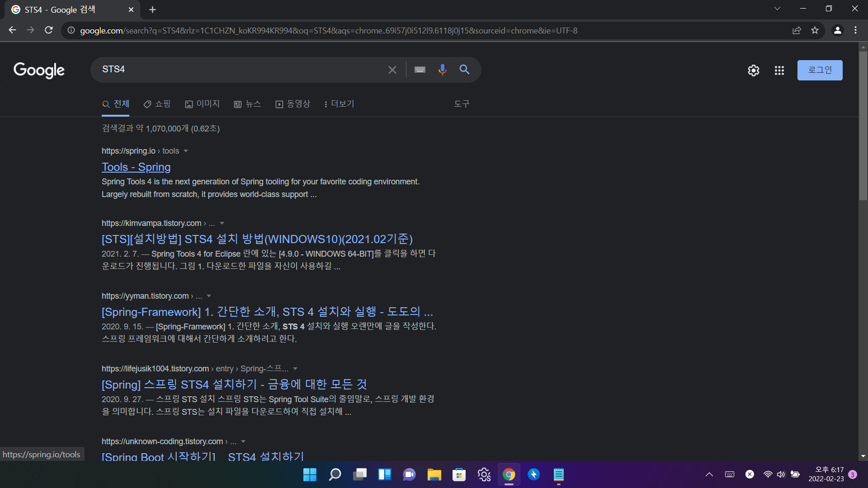
Task: Expand dropdown next to yyman.tistory.com result
Action: [209, 296]
